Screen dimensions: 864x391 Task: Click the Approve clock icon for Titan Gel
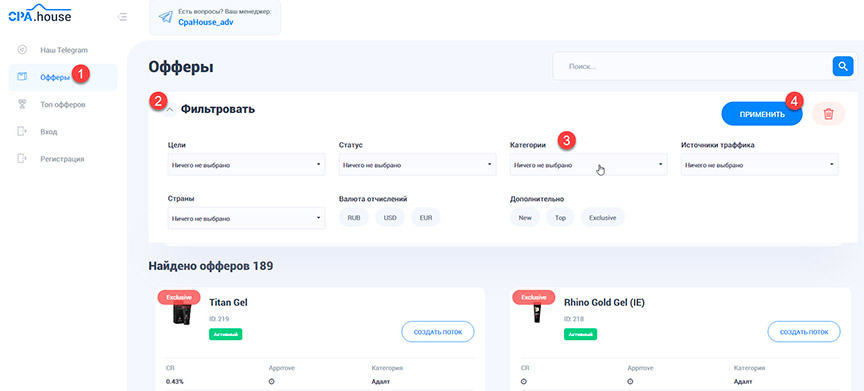click(x=272, y=381)
